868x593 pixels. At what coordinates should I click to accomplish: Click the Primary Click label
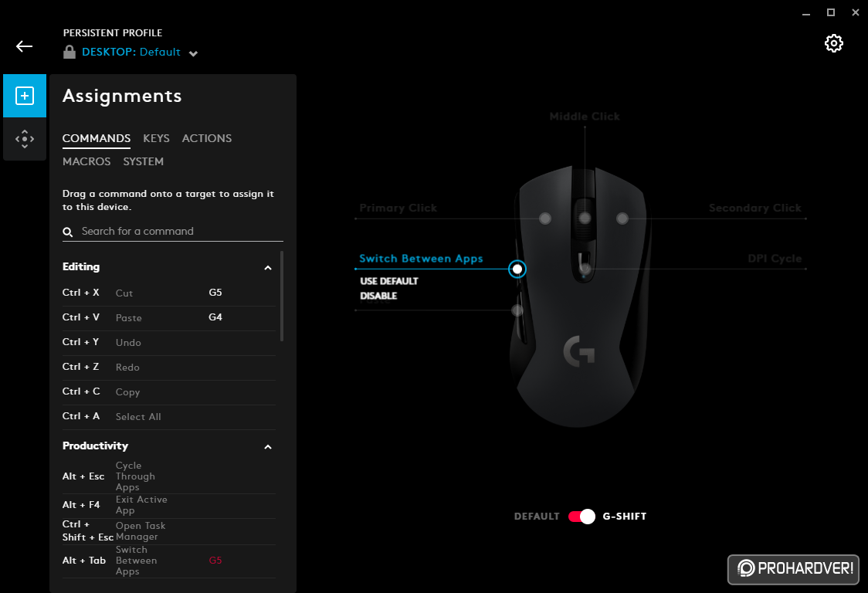[398, 208]
